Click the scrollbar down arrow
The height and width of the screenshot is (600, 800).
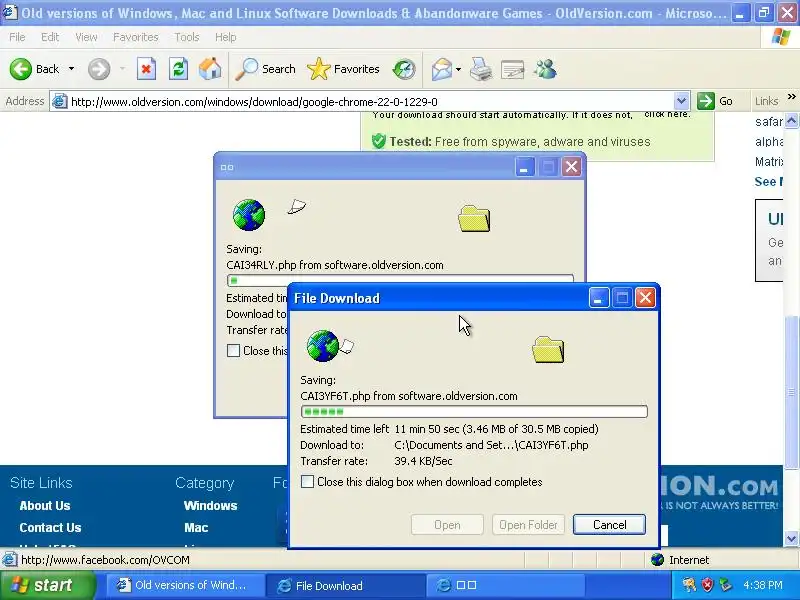(x=791, y=538)
